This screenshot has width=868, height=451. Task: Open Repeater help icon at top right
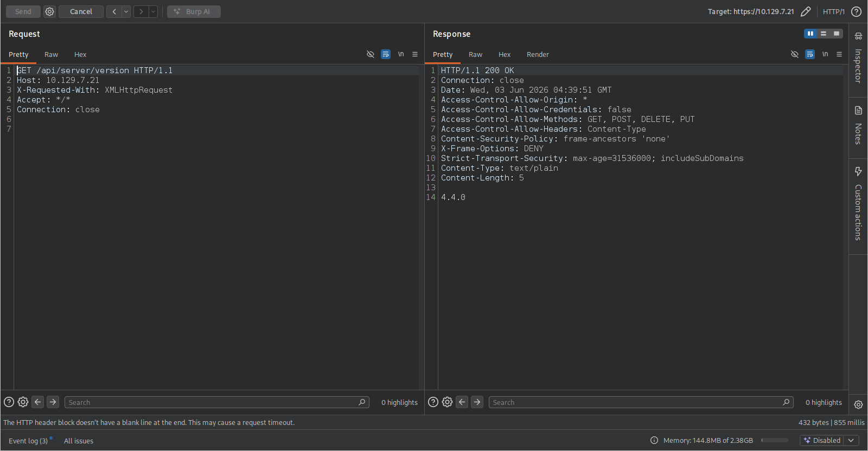point(856,11)
